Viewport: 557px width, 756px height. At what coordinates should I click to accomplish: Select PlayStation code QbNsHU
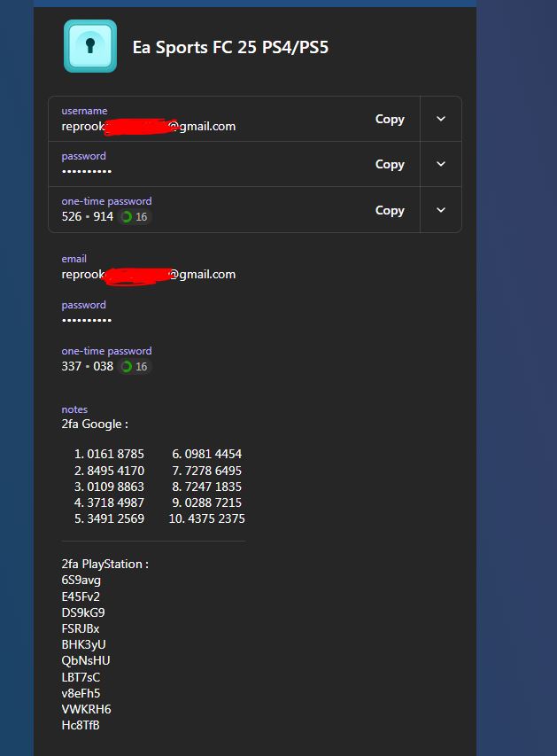coord(86,661)
